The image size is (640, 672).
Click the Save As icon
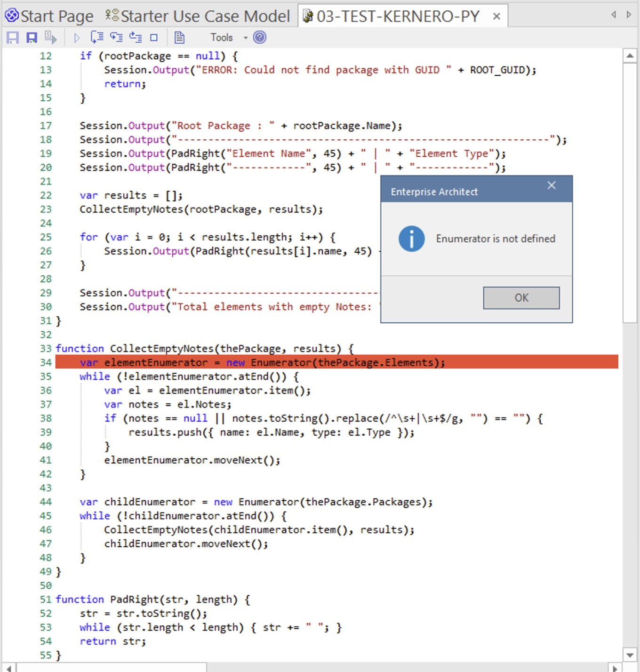(32, 38)
